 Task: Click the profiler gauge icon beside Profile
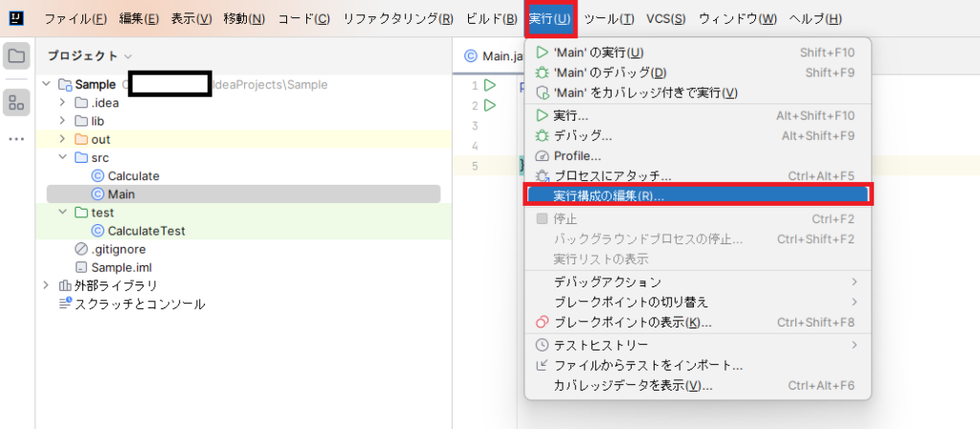[543, 156]
